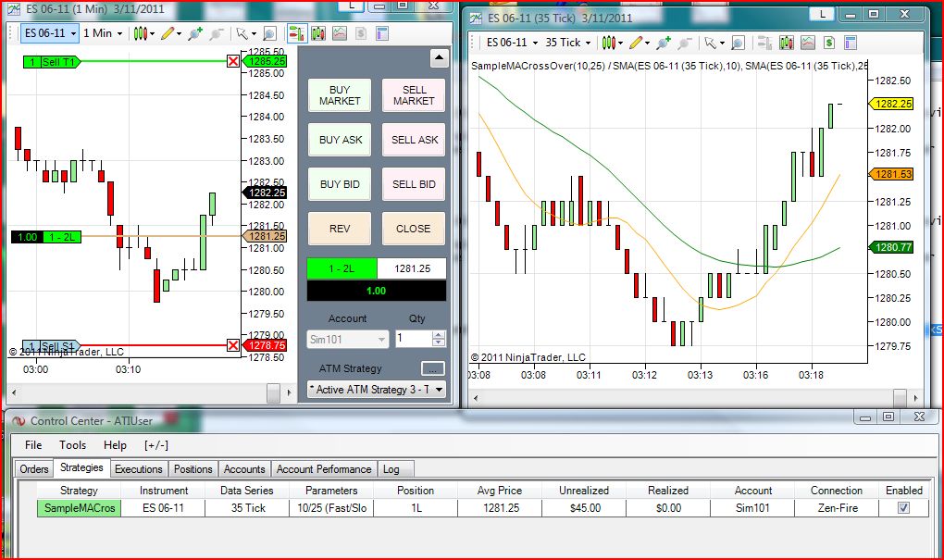The height and width of the screenshot is (560, 944).
Task: Open Tools menu in Control Center
Action: click(72, 445)
